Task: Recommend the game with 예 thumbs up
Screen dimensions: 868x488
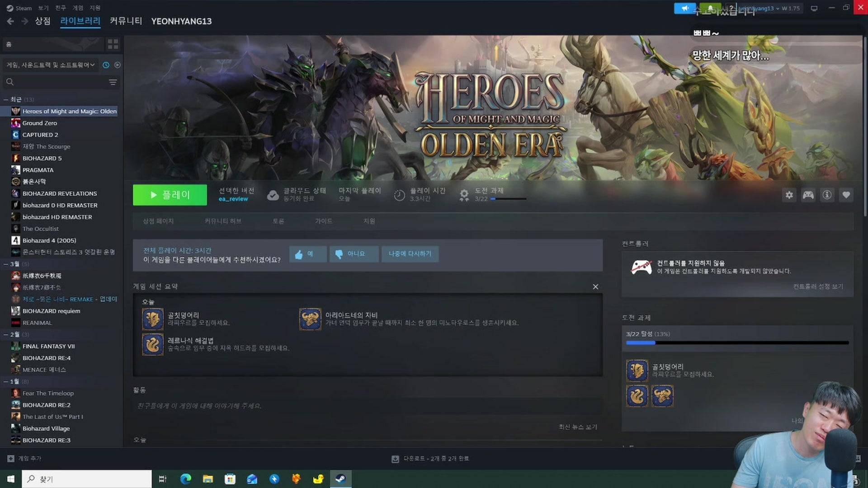Action: [x=307, y=254]
